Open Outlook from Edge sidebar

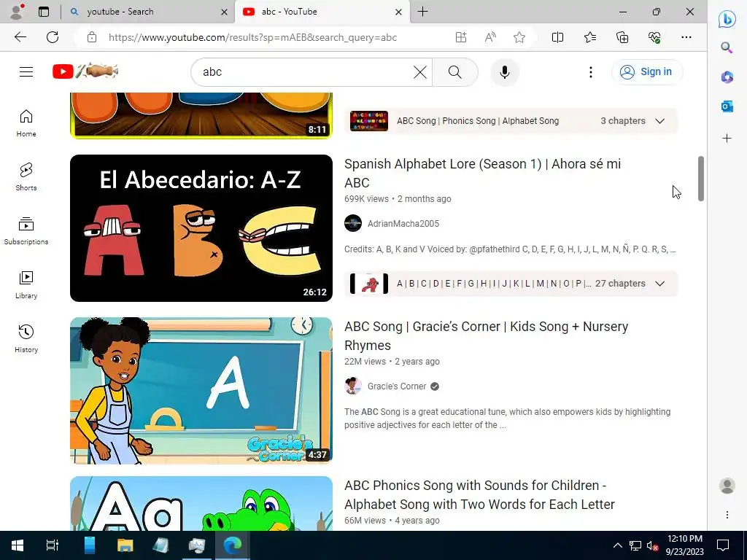coord(727,106)
